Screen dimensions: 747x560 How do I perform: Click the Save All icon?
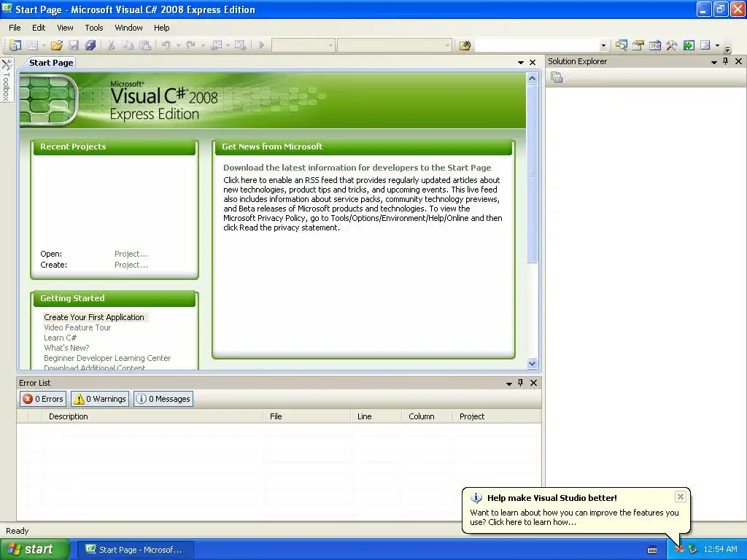coord(90,45)
